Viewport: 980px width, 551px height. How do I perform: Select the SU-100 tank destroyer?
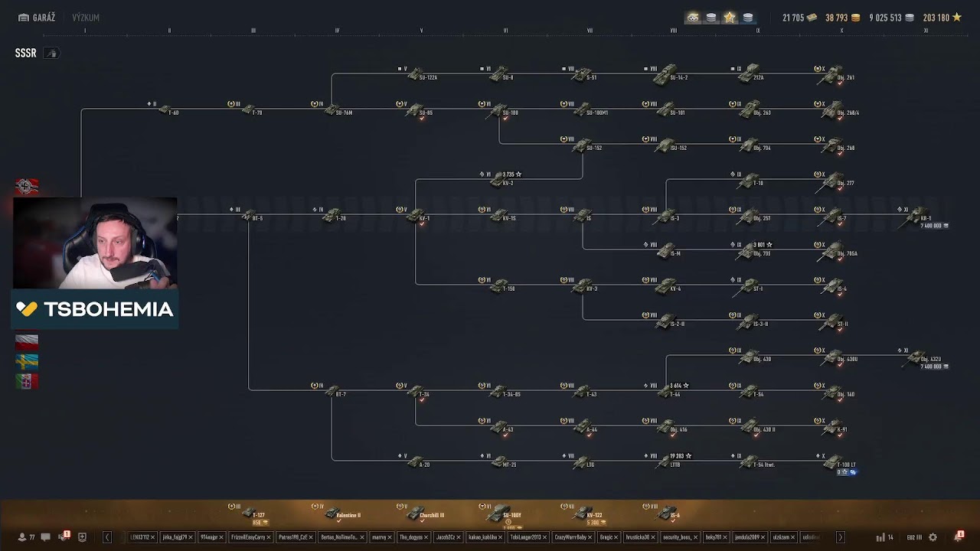pos(501,110)
